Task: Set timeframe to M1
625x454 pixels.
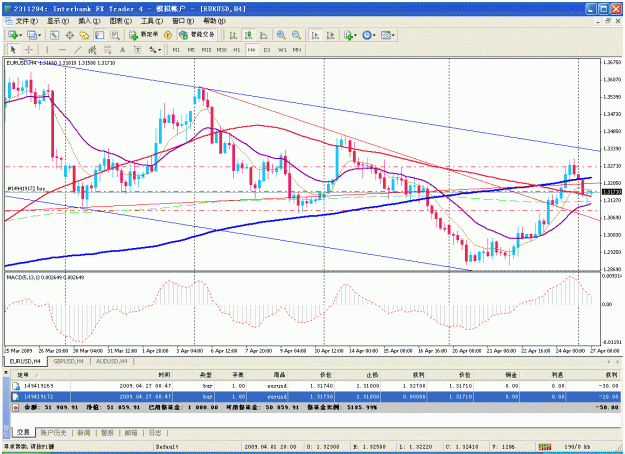Action: (176, 50)
